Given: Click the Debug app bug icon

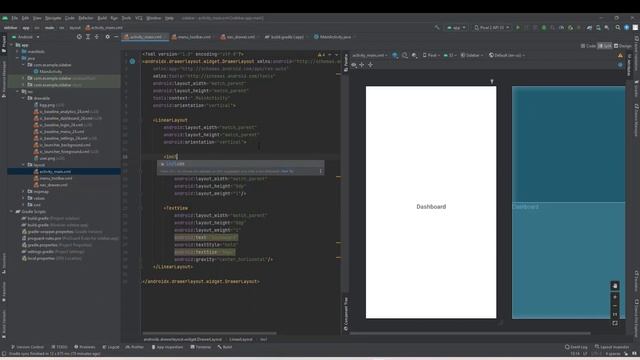Looking at the screenshot, I should (x=544, y=27).
